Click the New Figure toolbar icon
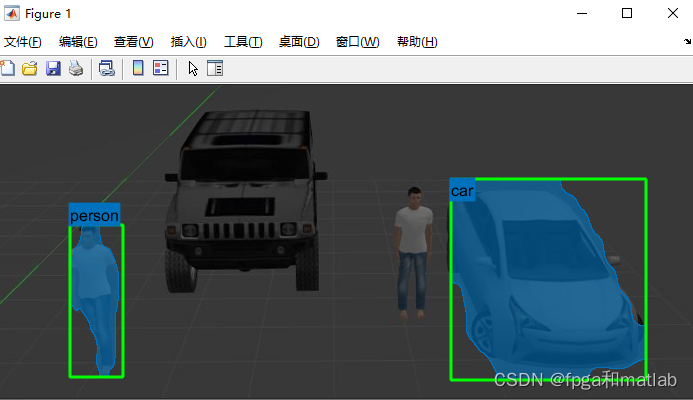The height and width of the screenshot is (400, 693). click(x=8, y=69)
